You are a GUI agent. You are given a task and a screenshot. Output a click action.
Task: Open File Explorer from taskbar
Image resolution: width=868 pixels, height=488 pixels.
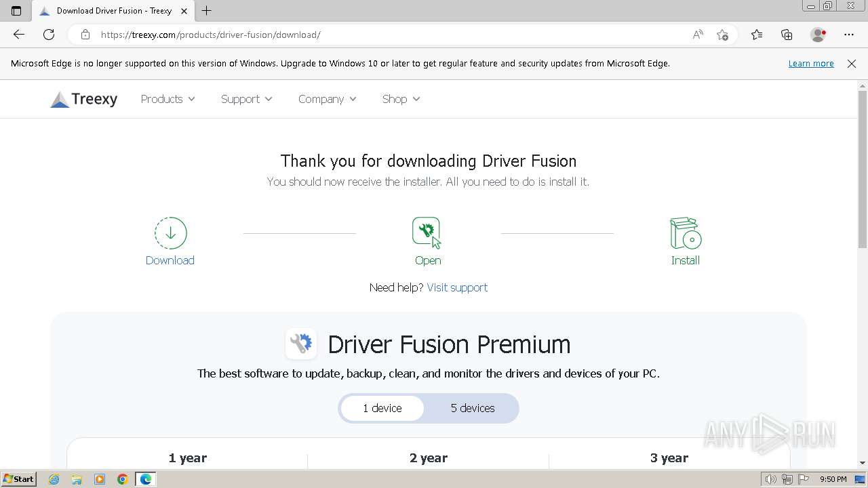(x=77, y=479)
